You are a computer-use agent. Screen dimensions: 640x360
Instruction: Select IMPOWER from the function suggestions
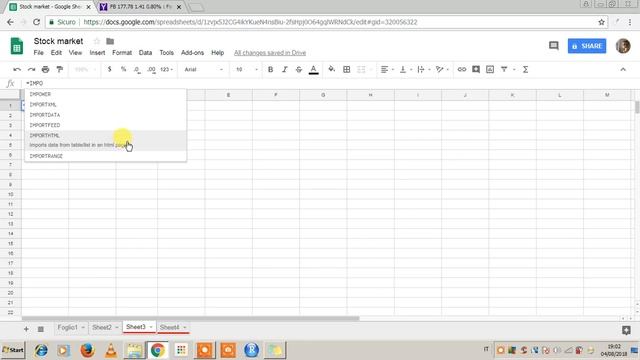106,94
